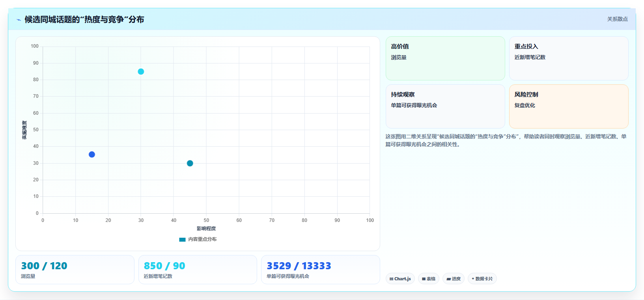Click the 实施难度 y-axis title
The height and width of the screenshot is (300, 644).
click(x=24, y=130)
